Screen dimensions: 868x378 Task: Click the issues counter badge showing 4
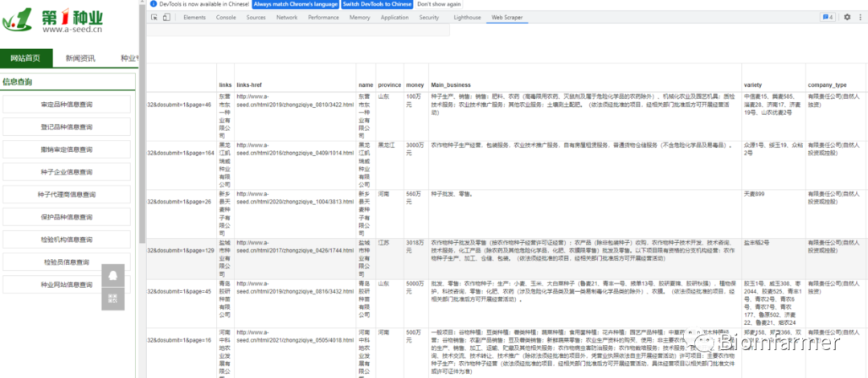[826, 17]
